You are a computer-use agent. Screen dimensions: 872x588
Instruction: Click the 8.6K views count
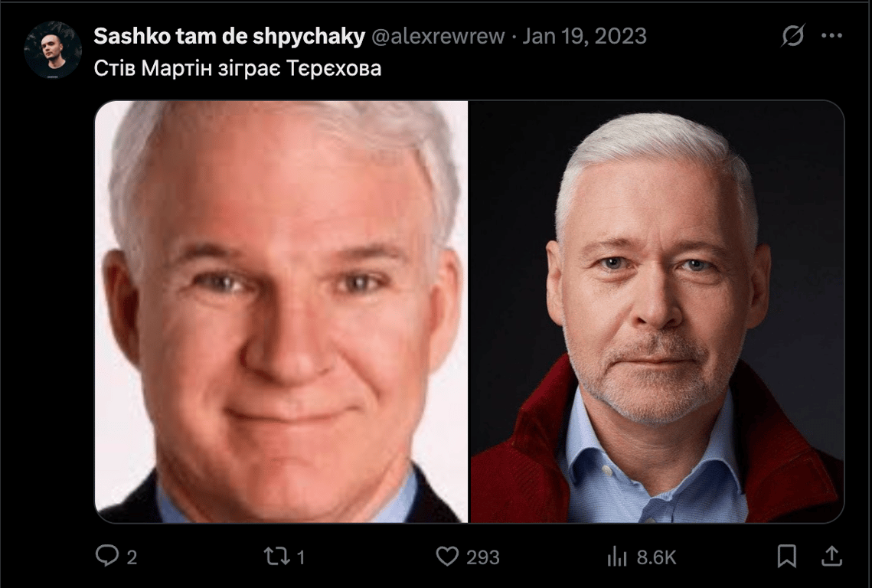pyautogui.click(x=656, y=557)
